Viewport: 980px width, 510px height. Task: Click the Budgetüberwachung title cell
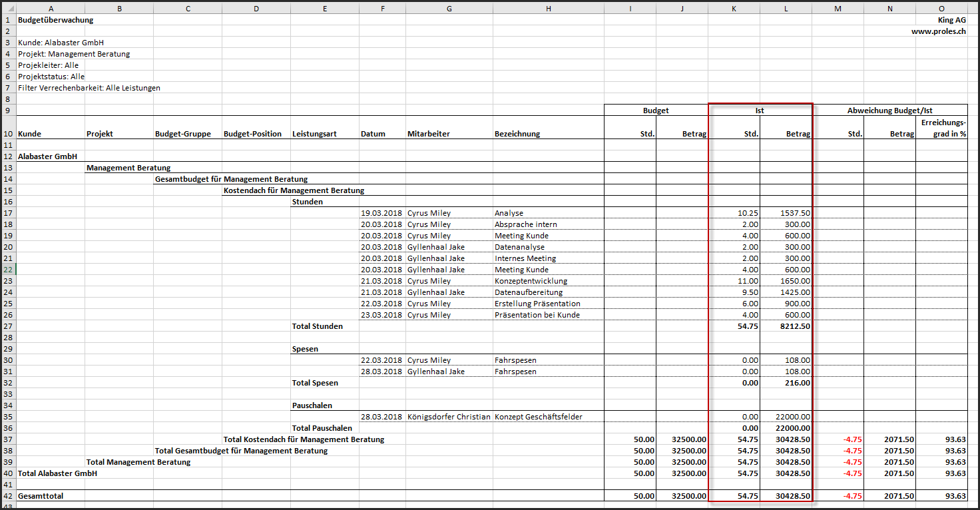55,20
